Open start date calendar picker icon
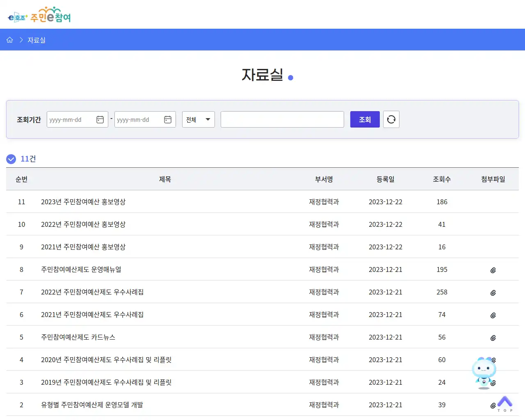This screenshot has width=525, height=420. point(100,119)
